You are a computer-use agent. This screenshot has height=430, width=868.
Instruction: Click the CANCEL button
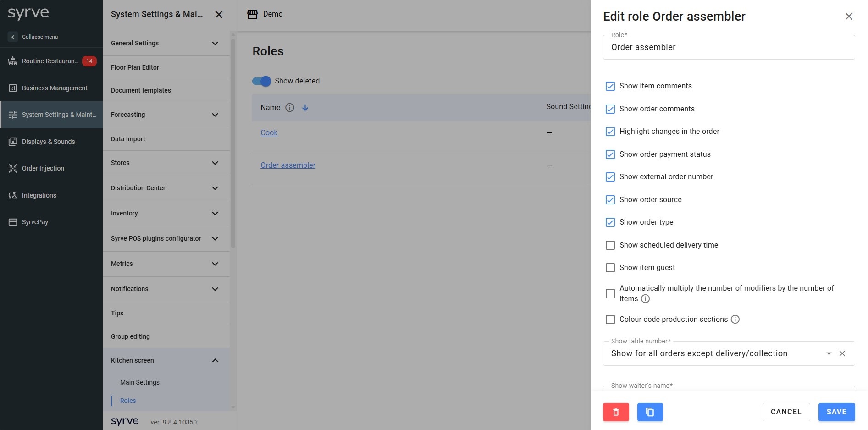click(786, 412)
